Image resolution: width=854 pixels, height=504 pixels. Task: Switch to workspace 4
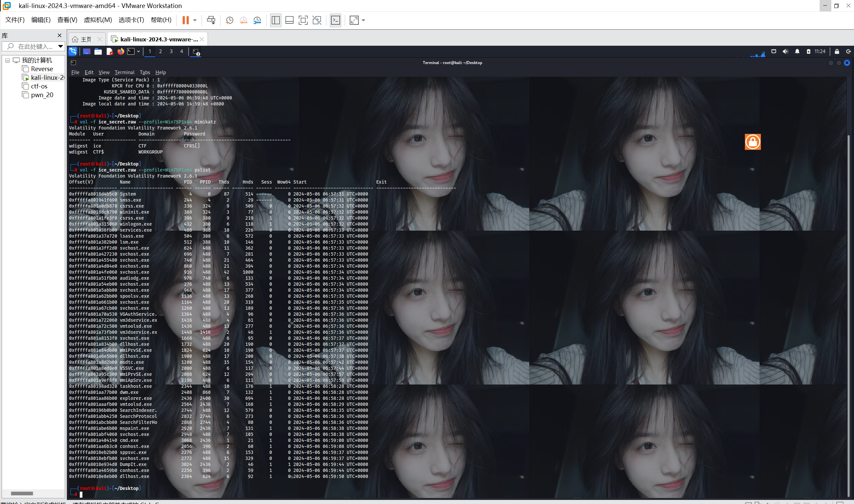182,52
